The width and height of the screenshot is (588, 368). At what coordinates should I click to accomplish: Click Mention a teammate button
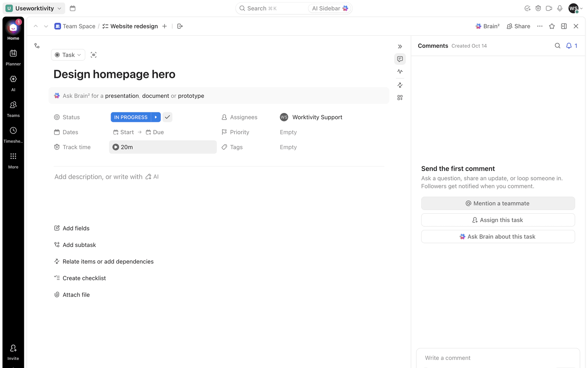[x=498, y=204]
